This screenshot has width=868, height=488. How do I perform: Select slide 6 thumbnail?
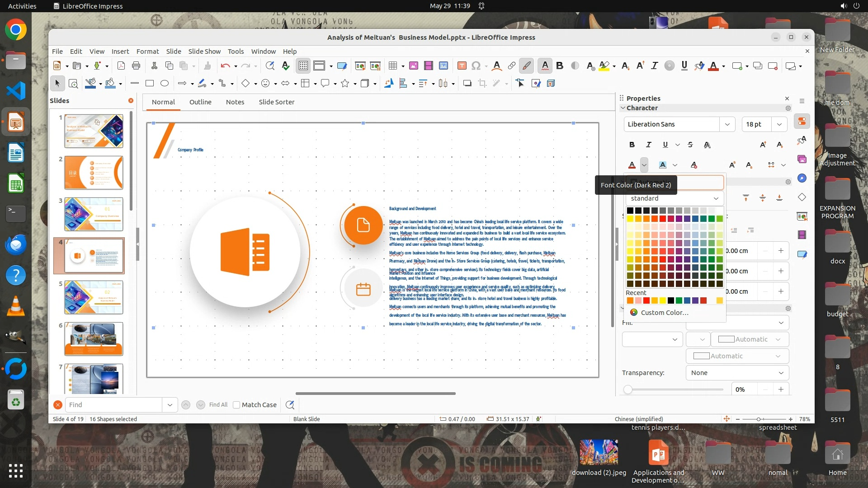pos(94,339)
